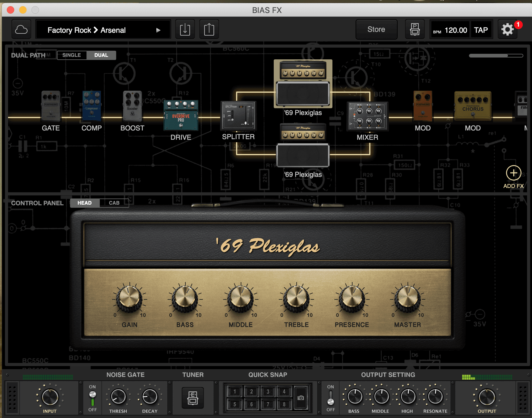Select the SPLITTER unit
The height and width of the screenshot is (418, 532).
[x=238, y=115]
